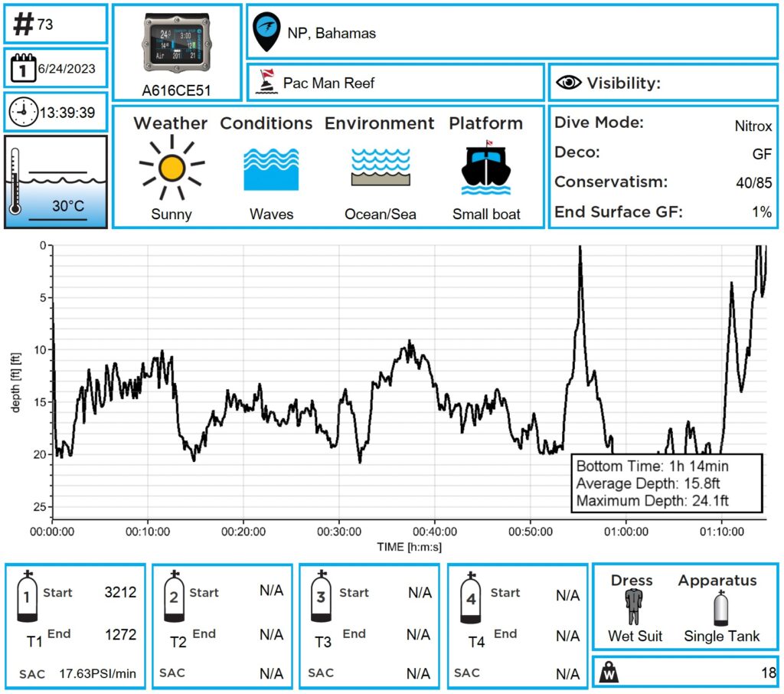This screenshot has width=784, height=694.
Task: Click the Ocean/Sea environment icon
Action: [380, 169]
